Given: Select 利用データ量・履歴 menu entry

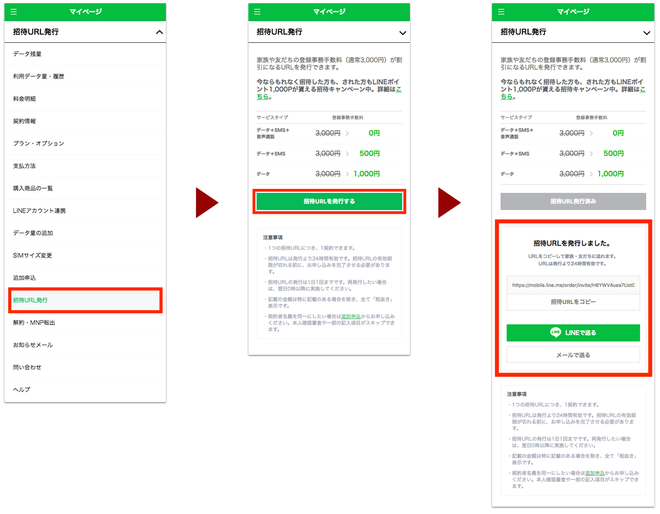Looking at the screenshot, I should pyautogui.click(x=85, y=76).
